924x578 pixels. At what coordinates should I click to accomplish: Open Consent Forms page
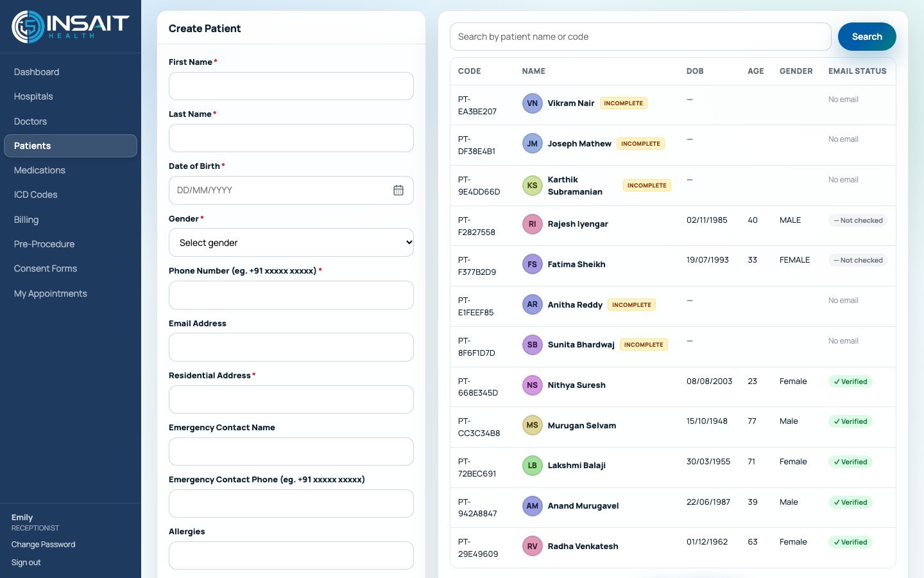(71, 268)
